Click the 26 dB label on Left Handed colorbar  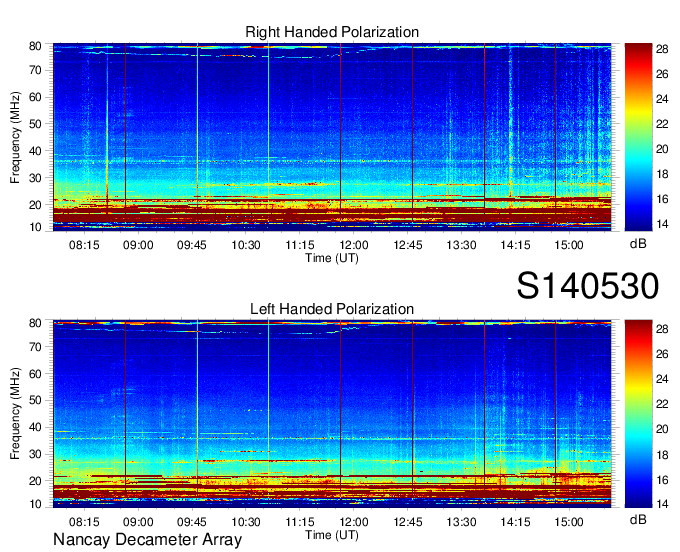point(662,354)
